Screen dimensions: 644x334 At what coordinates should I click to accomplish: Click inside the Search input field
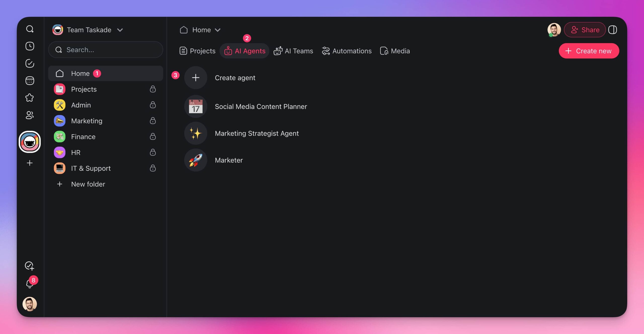coord(106,50)
